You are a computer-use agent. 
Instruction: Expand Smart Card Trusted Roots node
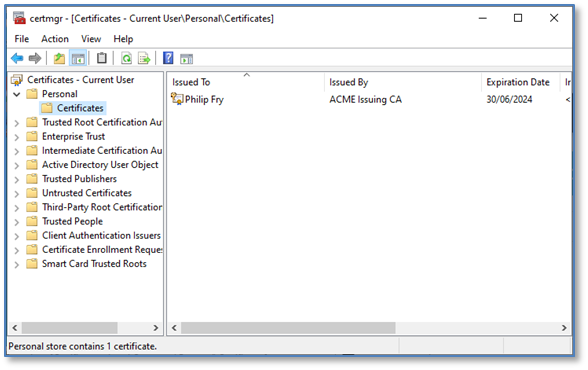[x=16, y=264]
